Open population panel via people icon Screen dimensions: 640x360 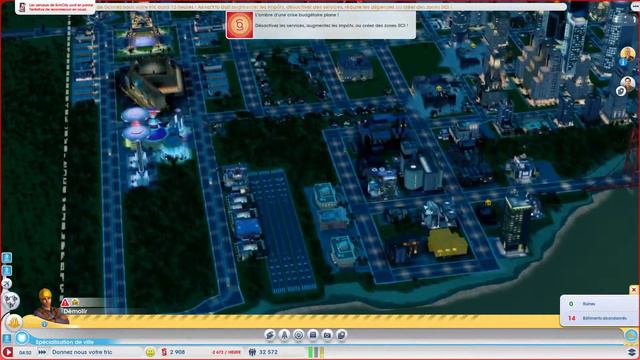tap(252, 352)
